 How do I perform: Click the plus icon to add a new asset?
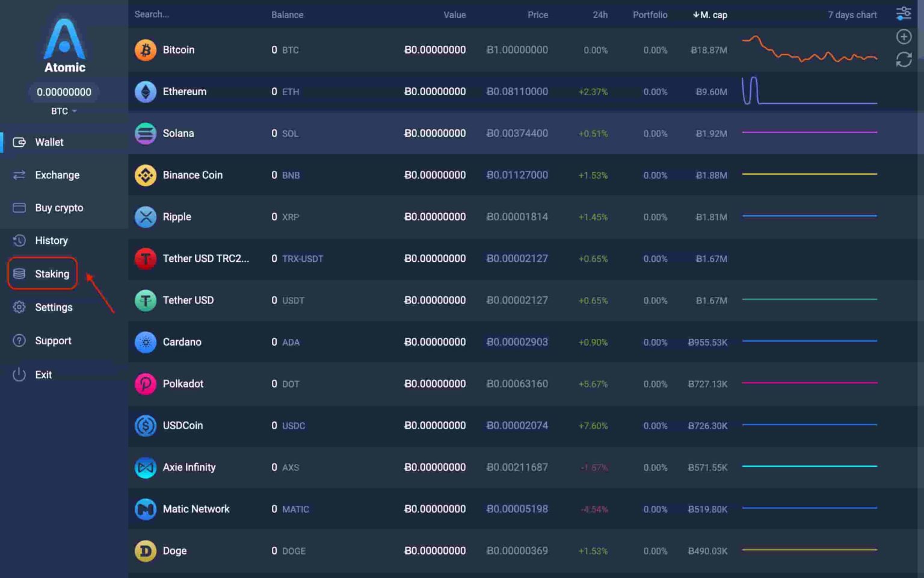point(904,37)
